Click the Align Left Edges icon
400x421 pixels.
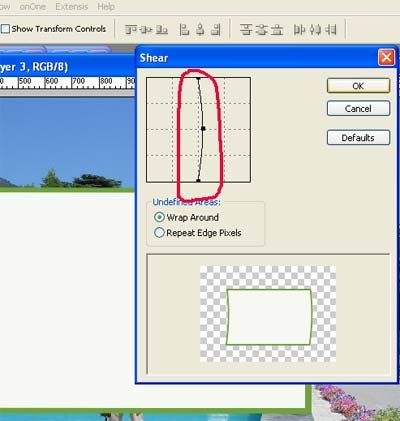184,30
